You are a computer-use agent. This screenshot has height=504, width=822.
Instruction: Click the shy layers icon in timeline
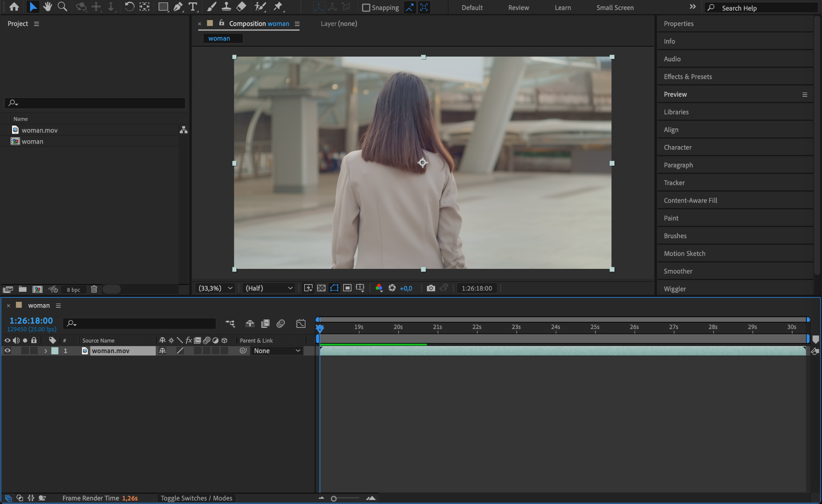pyautogui.click(x=250, y=323)
